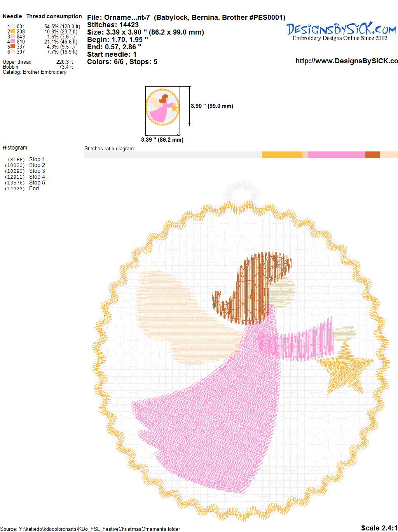This screenshot has height=532, width=398.
Task: Select needle 4 pink color swatch 810
Action: pos(13,42)
